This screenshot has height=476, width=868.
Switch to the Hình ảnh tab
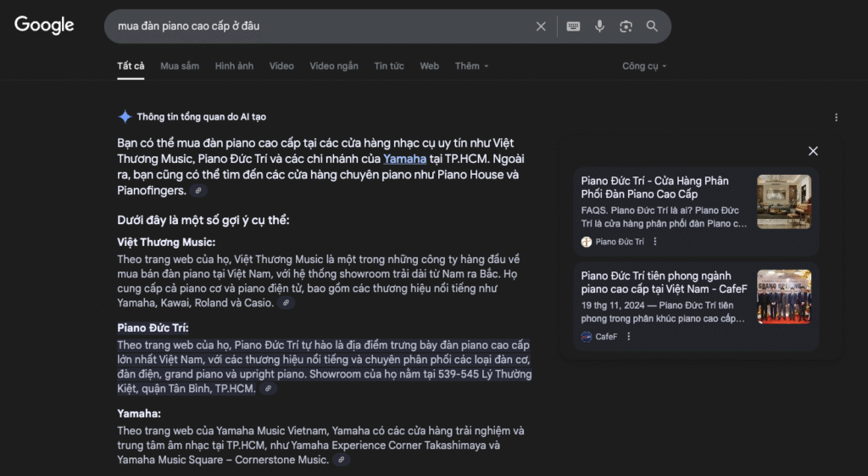tap(234, 66)
